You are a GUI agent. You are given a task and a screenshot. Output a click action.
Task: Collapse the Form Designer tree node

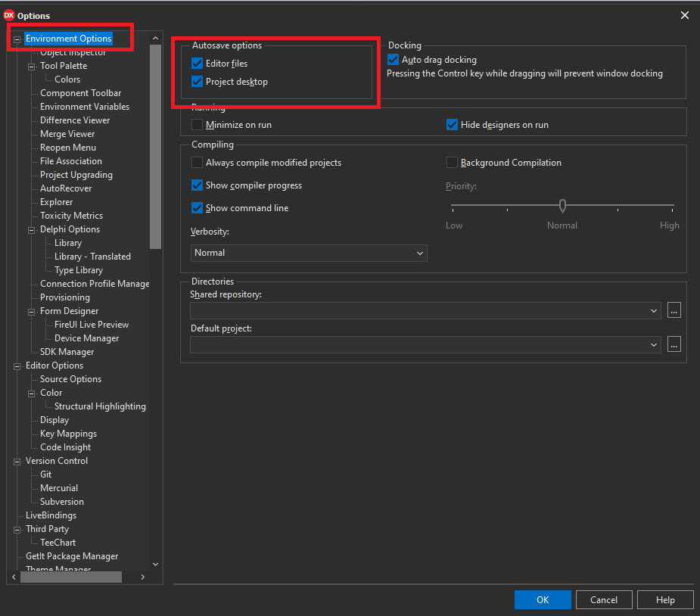[32, 311]
